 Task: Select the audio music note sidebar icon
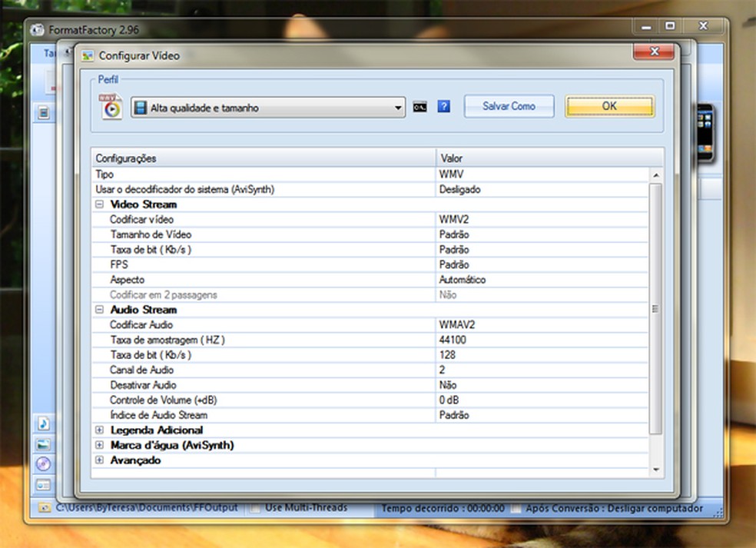(43, 423)
